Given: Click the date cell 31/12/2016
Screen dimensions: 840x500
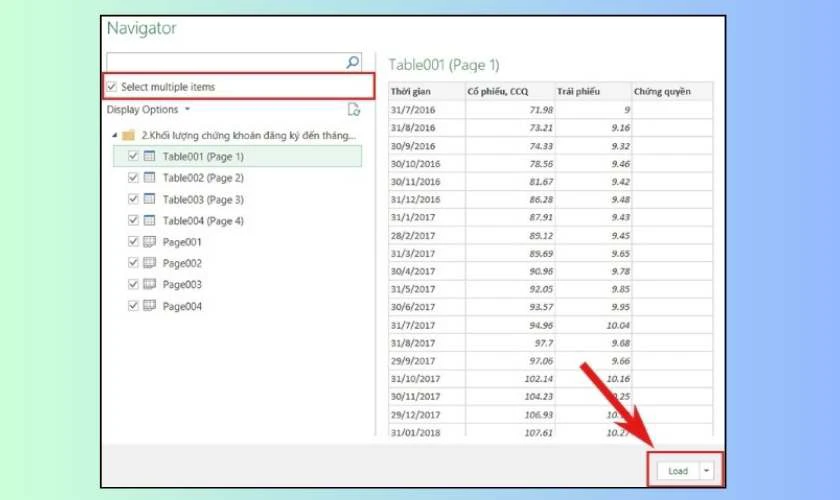Looking at the screenshot, I should (427, 199).
